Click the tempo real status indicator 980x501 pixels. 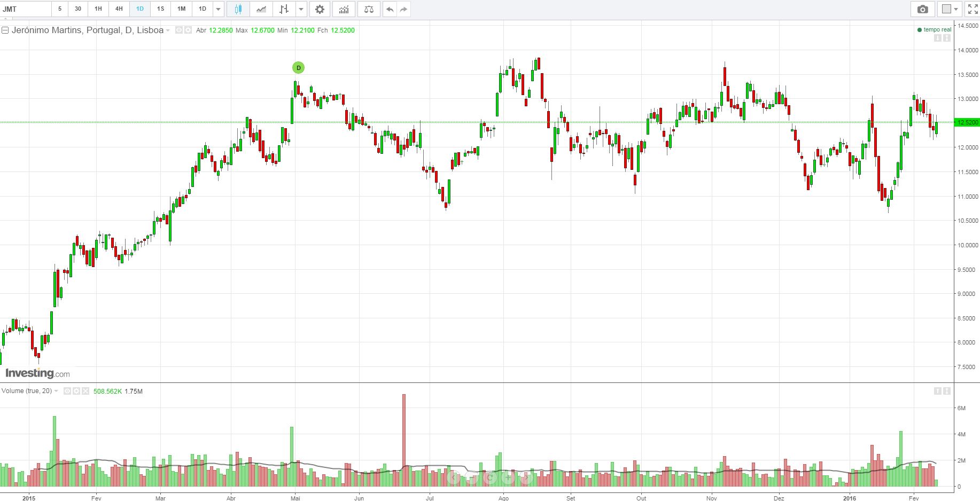click(934, 30)
